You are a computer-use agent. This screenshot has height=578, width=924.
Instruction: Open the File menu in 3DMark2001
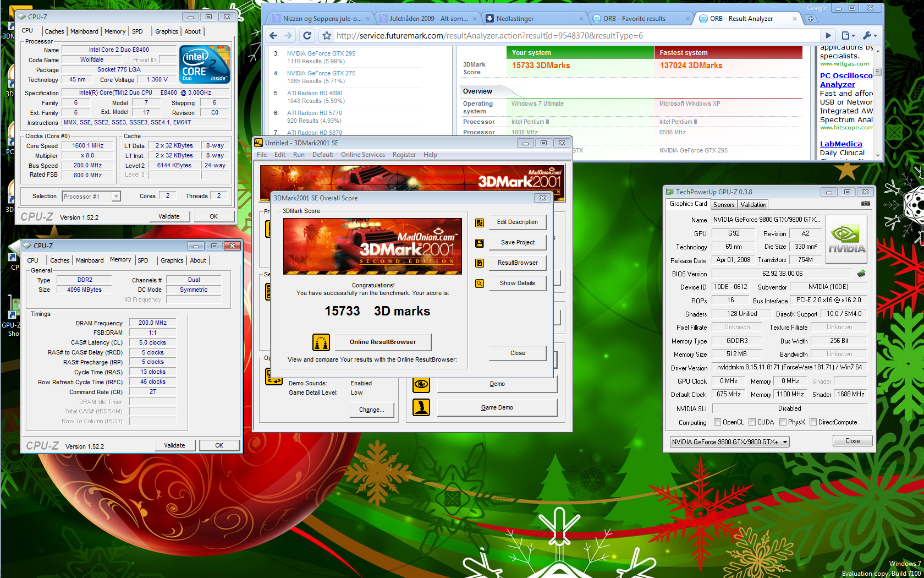[x=262, y=155]
